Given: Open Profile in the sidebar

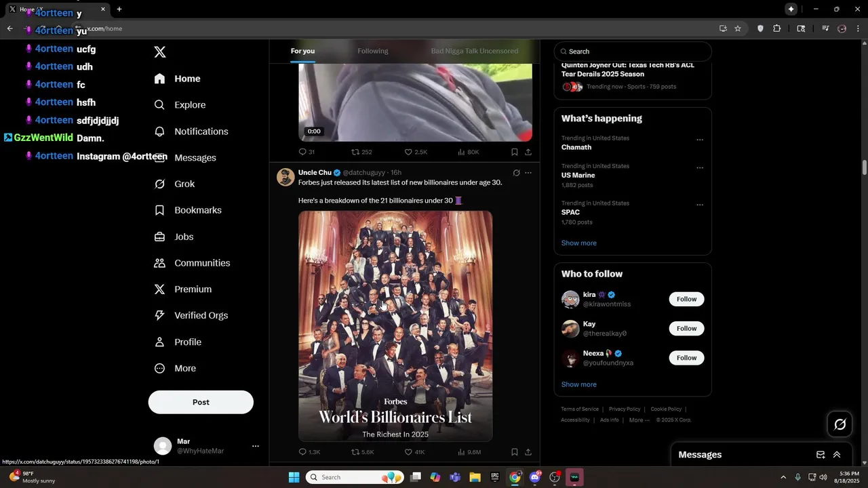Looking at the screenshot, I should pos(178,342).
